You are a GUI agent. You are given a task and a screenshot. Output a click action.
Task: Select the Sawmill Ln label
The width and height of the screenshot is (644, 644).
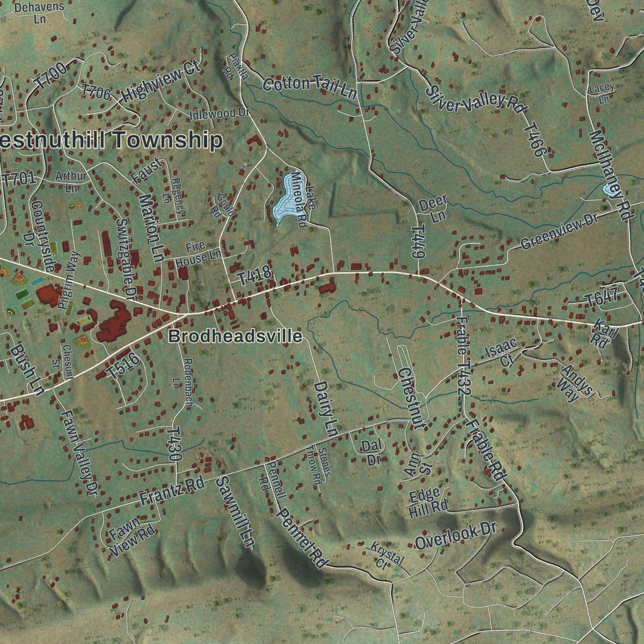[x=235, y=511]
